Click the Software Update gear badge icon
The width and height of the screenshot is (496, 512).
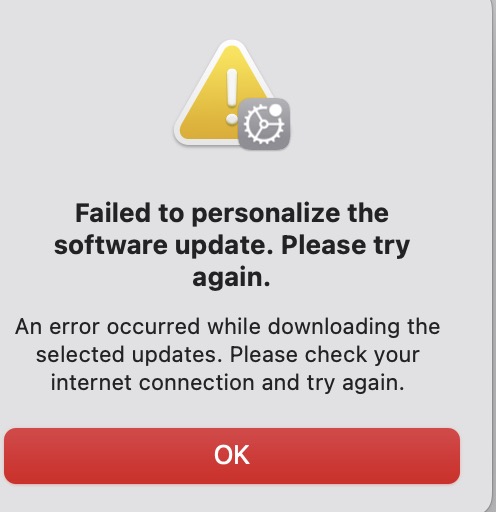(x=264, y=124)
